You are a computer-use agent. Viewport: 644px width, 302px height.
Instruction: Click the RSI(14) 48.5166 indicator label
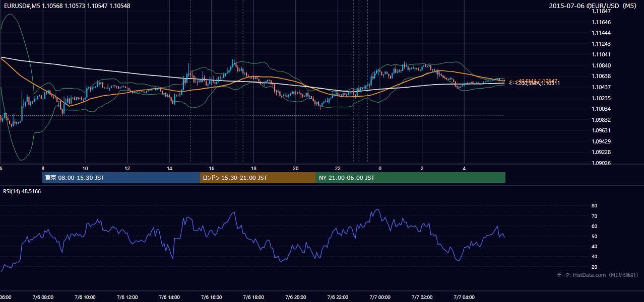pyautogui.click(x=22, y=191)
